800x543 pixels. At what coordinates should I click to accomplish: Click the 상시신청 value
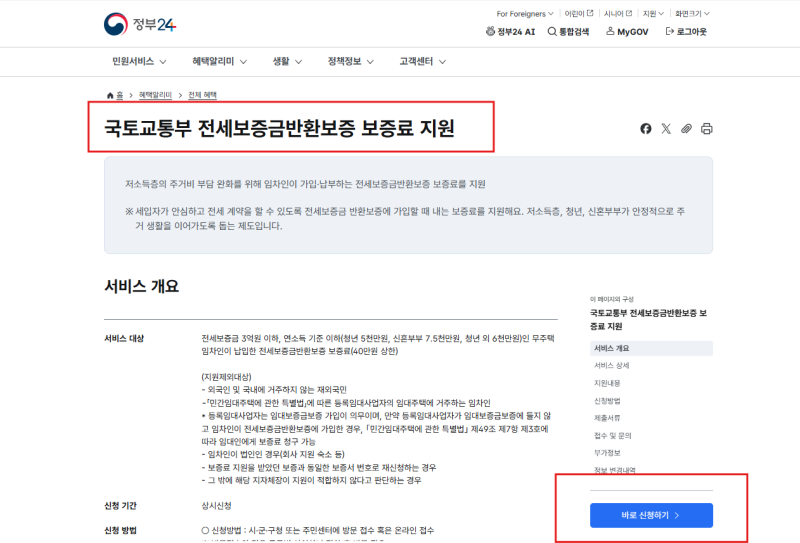(x=216, y=506)
